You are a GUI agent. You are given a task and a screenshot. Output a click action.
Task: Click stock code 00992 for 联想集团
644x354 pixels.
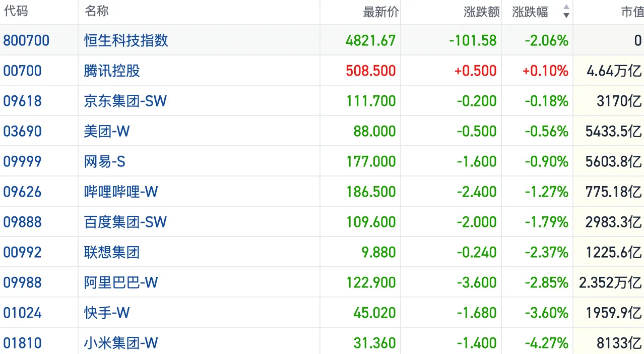tap(22, 252)
